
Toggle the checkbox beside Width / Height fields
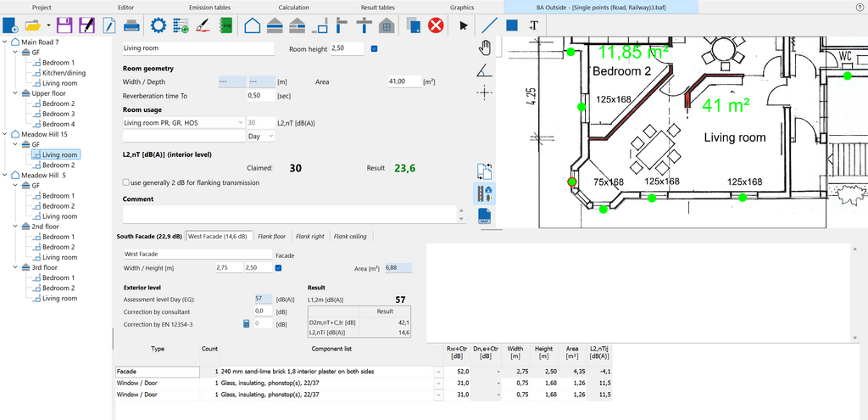point(279,268)
